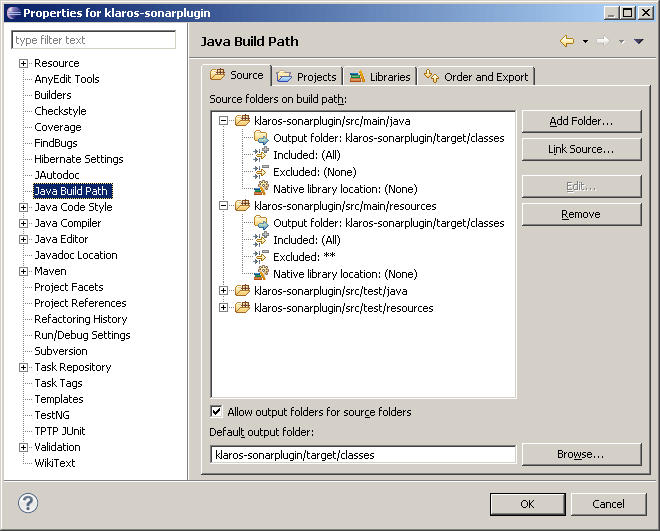The image size is (660, 531).
Task: Click the src/test/java source folder icon
Action: 242,290
